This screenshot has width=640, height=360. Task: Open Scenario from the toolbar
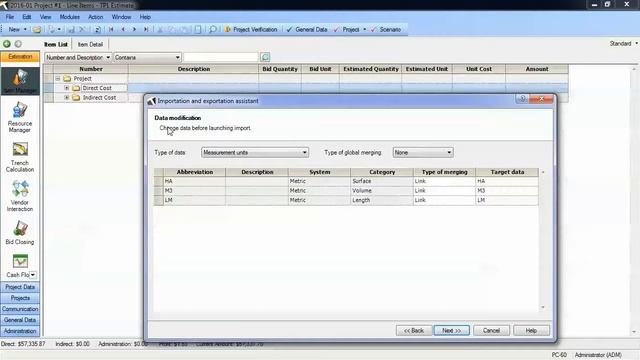pyautogui.click(x=386, y=29)
